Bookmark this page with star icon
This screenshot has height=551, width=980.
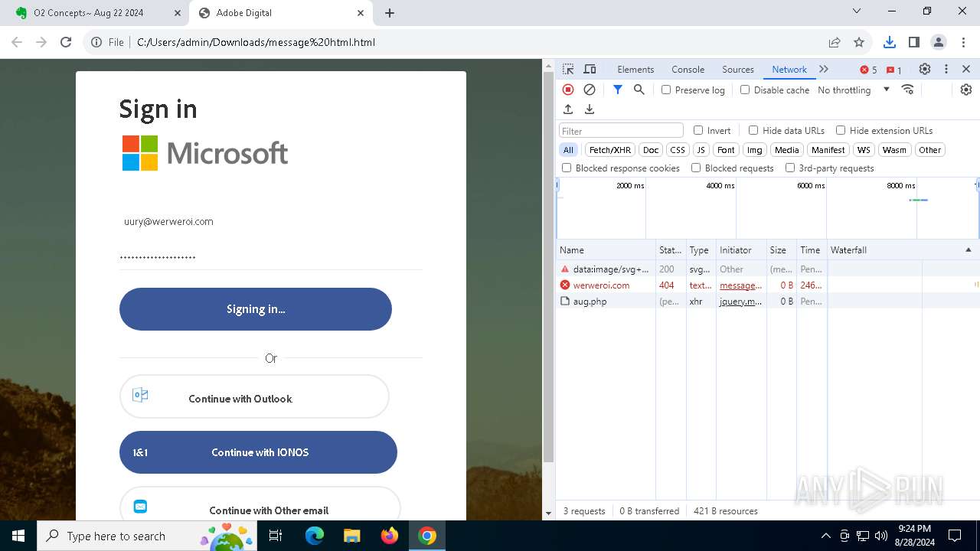[x=859, y=42]
